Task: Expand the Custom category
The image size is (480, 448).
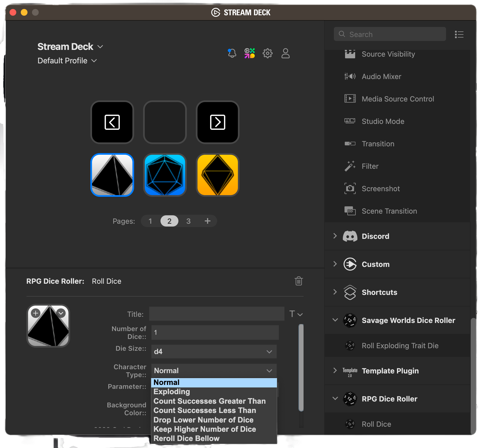Action: (335, 264)
